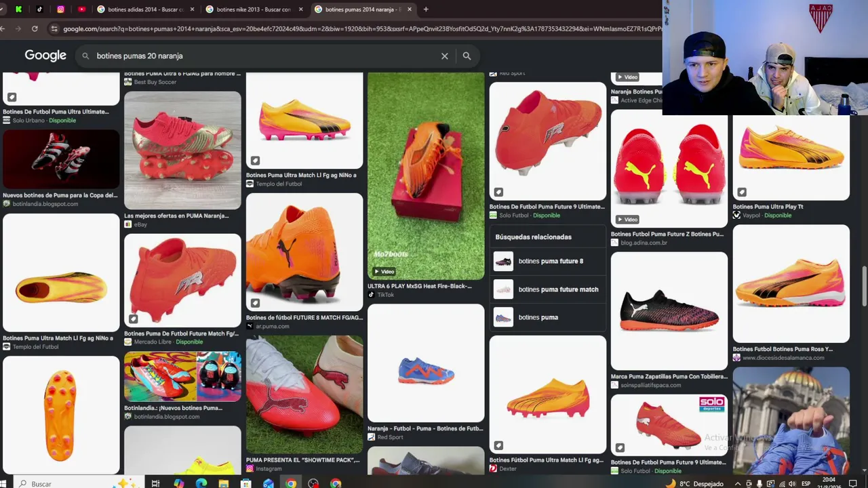Open the pinned Instagram tab

(x=60, y=9)
